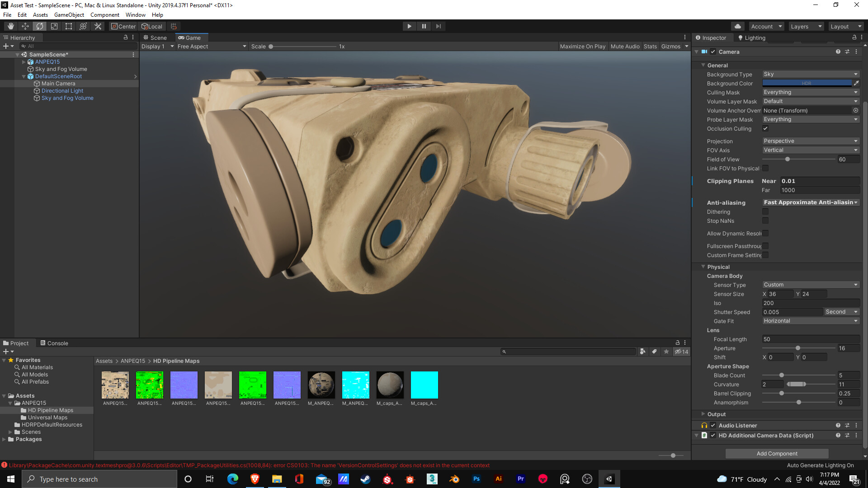This screenshot has width=868, height=488.
Task: Open the Anti-aliasing dropdown
Action: coord(810,202)
